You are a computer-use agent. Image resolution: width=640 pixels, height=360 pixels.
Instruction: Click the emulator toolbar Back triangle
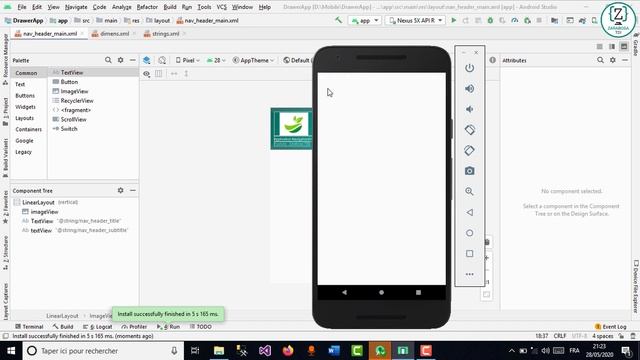tap(469, 212)
